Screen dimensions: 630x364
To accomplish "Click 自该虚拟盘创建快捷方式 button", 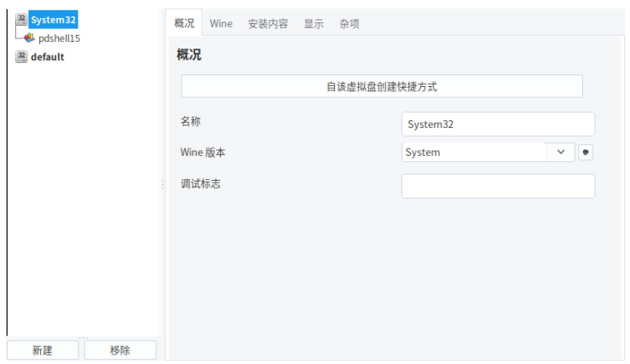I will [x=382, y=86].
